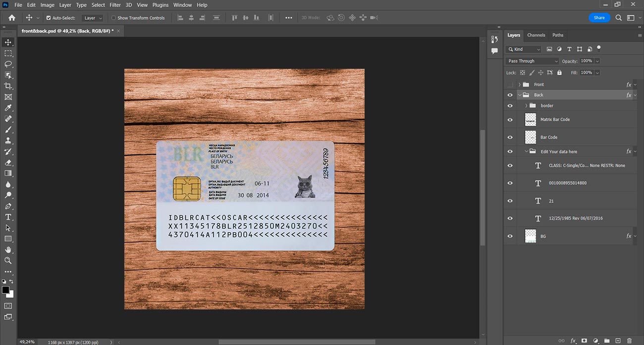Select the Clone Stamp tool
Viewport: 644px width, 345px height.
tap(8, 141)
